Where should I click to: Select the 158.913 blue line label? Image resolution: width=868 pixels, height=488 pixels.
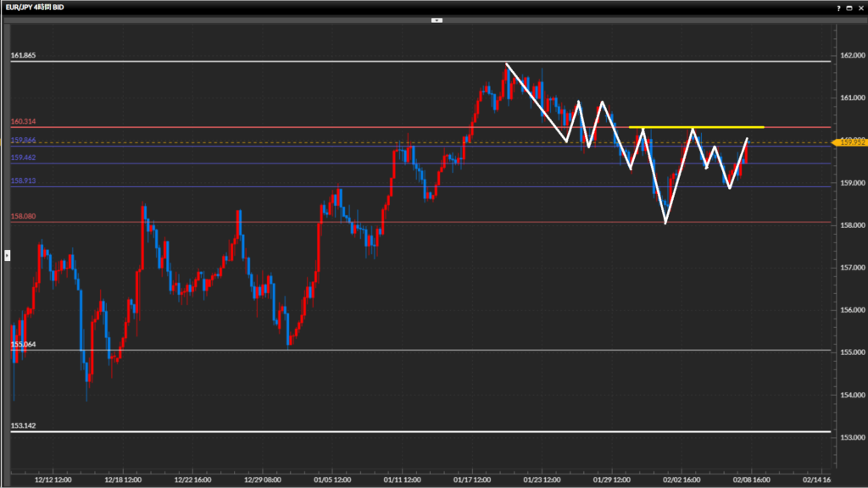coord(23,181)
